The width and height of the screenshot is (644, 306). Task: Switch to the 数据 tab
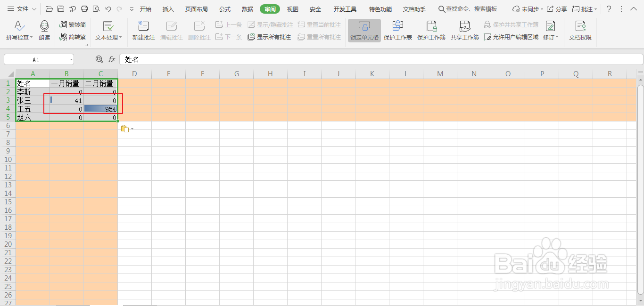pos(248,9)
